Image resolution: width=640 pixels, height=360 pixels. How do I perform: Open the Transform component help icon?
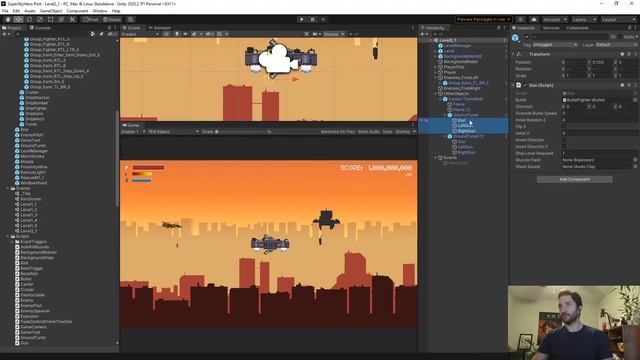[x=622, y=54]
